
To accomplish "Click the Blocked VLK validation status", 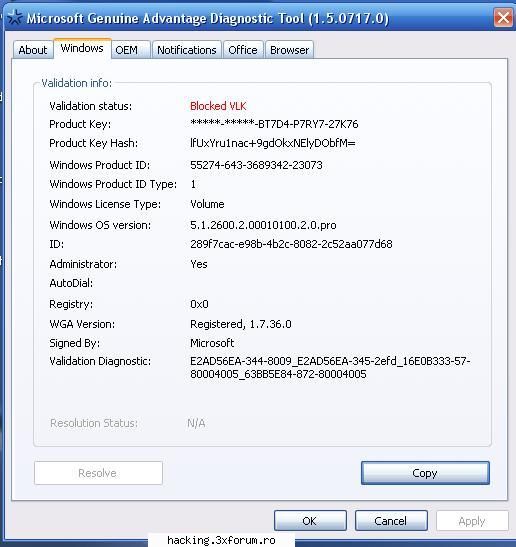I will click(x=218, y=106).
